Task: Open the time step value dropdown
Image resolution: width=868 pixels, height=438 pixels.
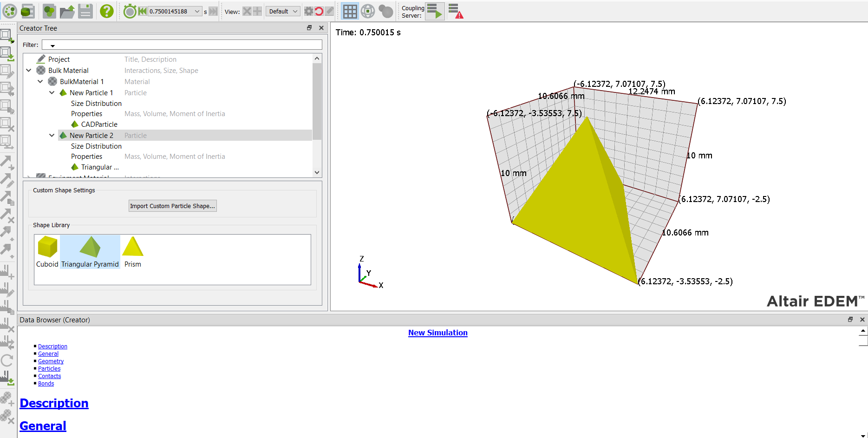Action: [x=197, y=12]
